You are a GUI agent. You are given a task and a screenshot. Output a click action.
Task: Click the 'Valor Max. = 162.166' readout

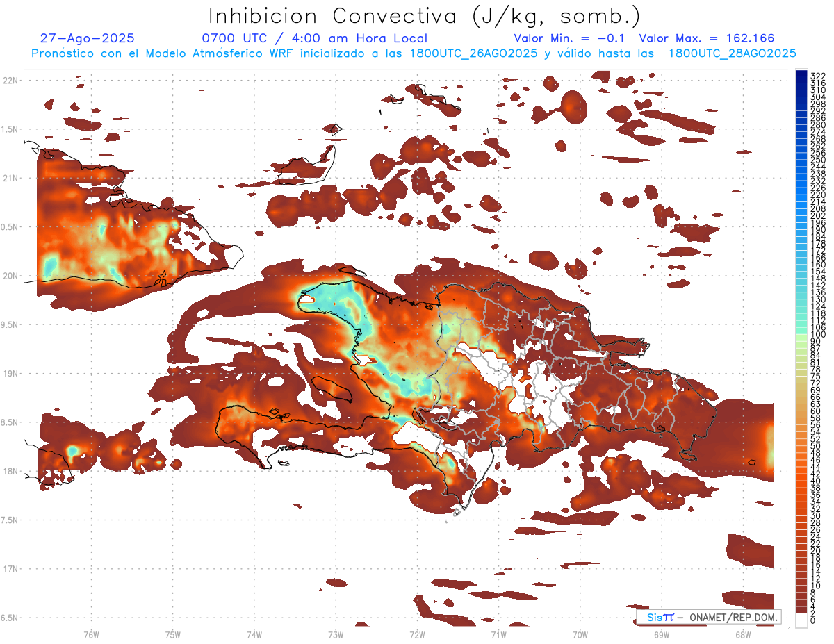(707, 39)
